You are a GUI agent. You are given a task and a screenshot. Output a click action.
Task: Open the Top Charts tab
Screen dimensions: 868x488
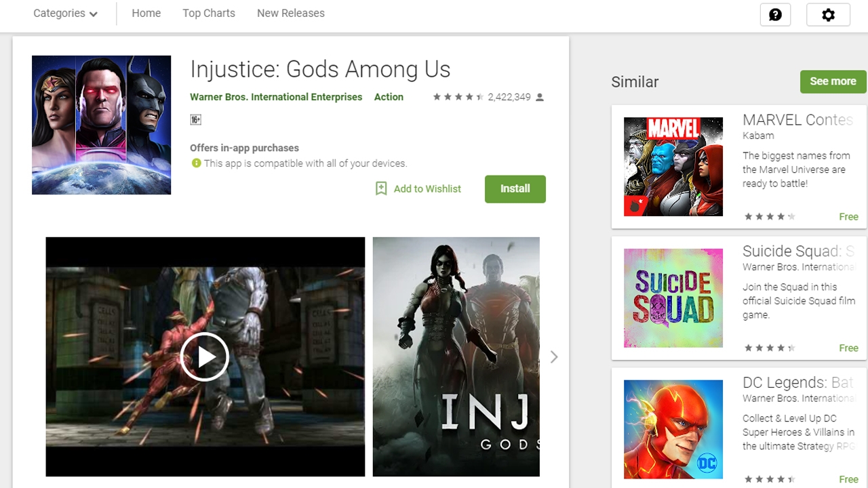pos(209,14)
